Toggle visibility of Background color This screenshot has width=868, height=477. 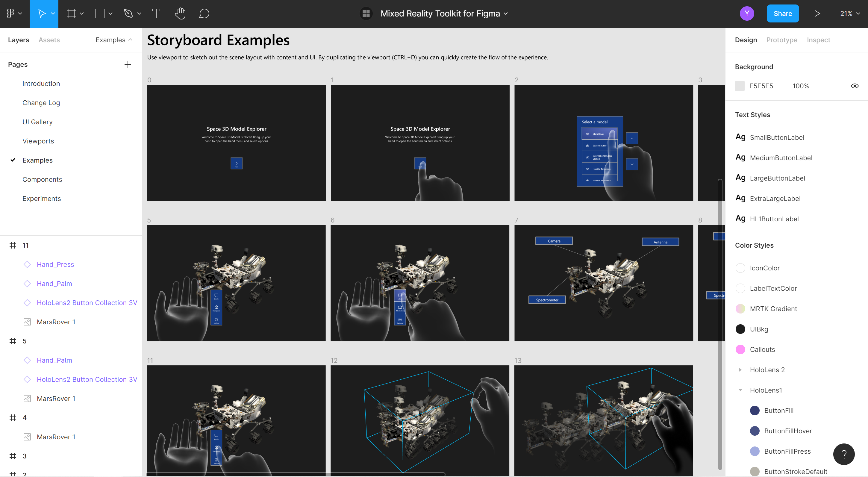[855, 86]
